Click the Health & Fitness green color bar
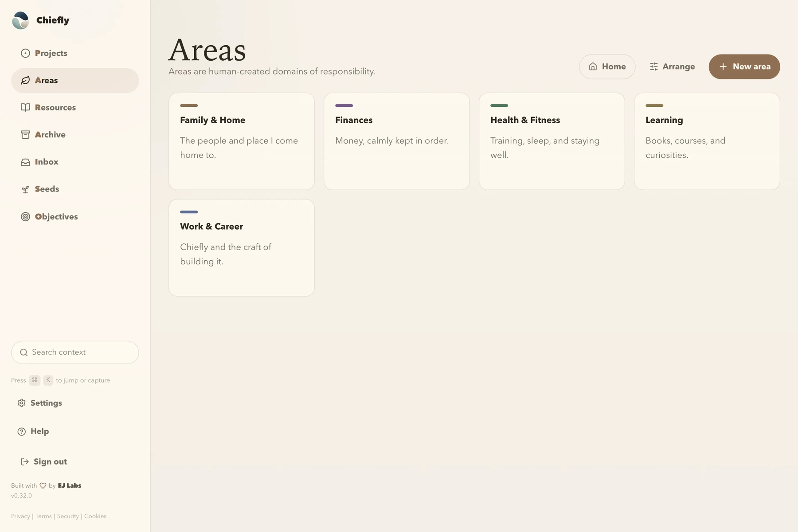 499,106
